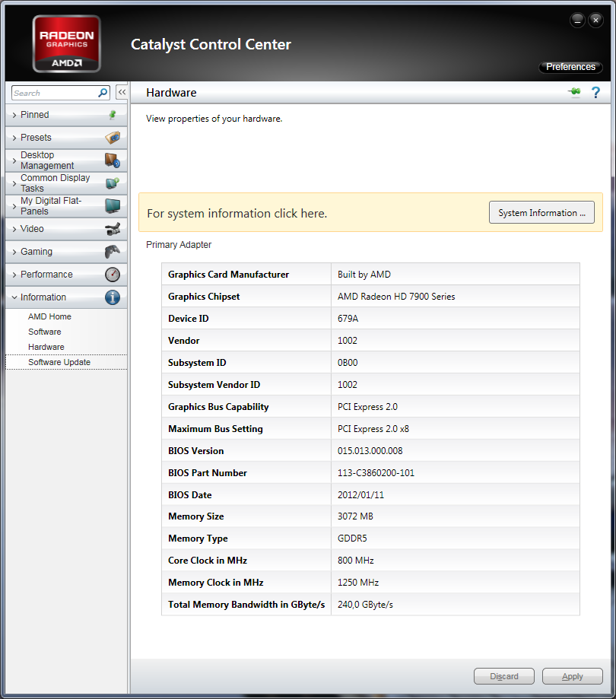Image resolution: width=616 pixels, height=699 pixels.
Task: Expand the Pinned section
Action: 66,115
